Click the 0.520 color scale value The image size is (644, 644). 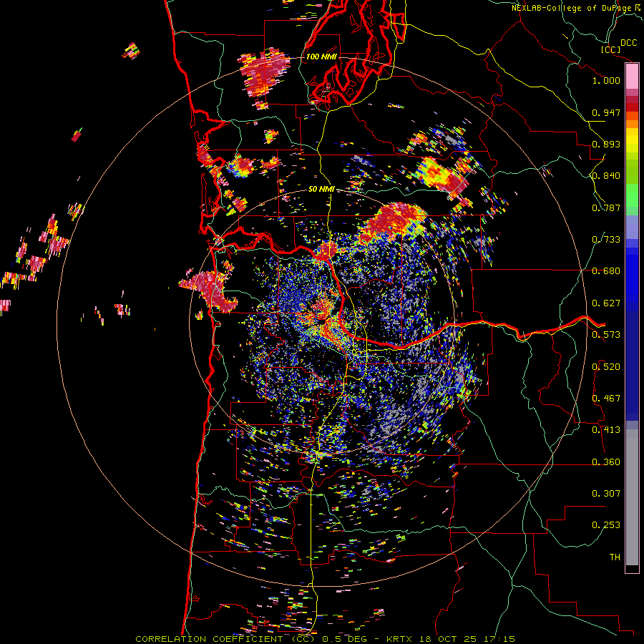pyautogui.click(x=606, y=367)
